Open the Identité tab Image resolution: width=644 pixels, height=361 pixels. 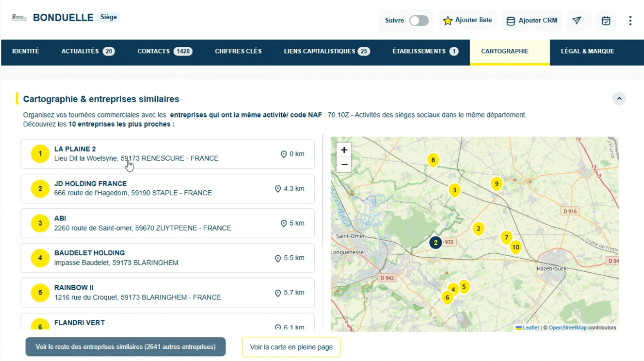coord(26,51)
